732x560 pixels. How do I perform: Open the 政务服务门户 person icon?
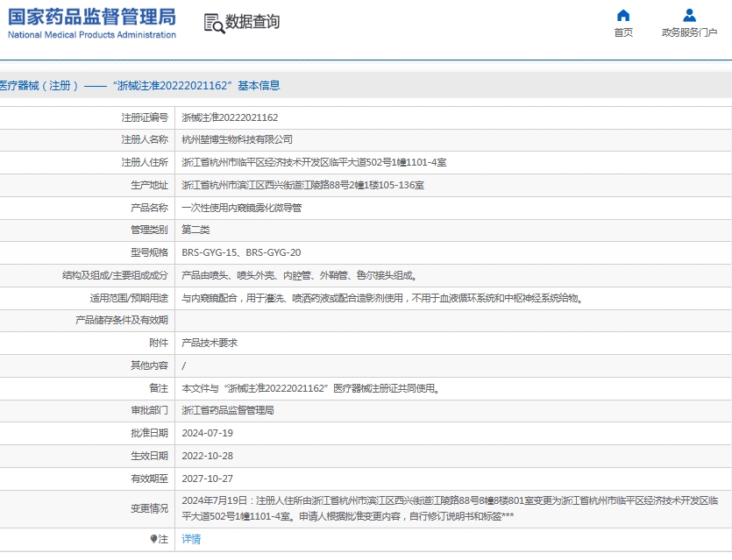coord(689,16)
